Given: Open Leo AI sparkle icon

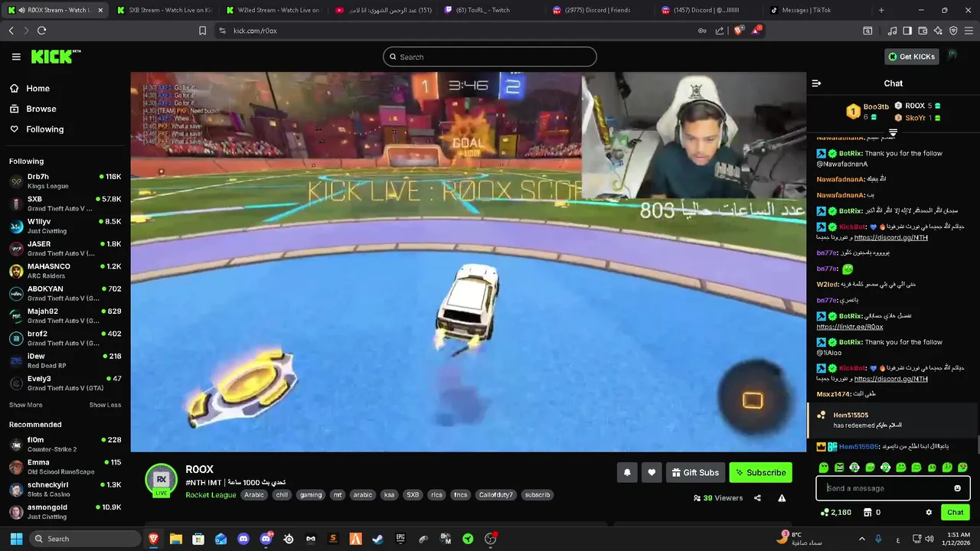Looking at the screenshot, I should click(x=938, y=31).
